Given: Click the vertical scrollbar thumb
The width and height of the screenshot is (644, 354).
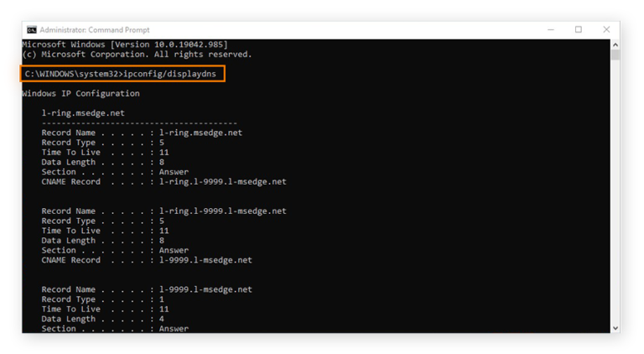Looking at the screenshot, I should [x=615, y=55].
